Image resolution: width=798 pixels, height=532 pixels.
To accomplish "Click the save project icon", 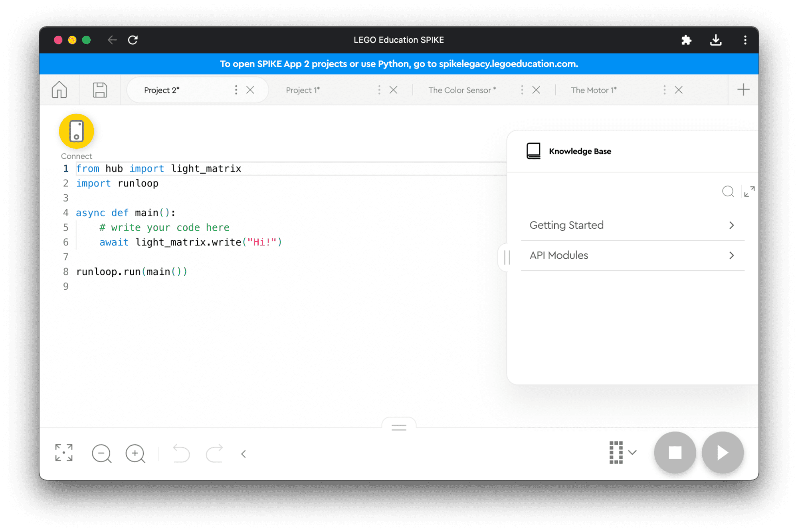I will coord(100,90).
